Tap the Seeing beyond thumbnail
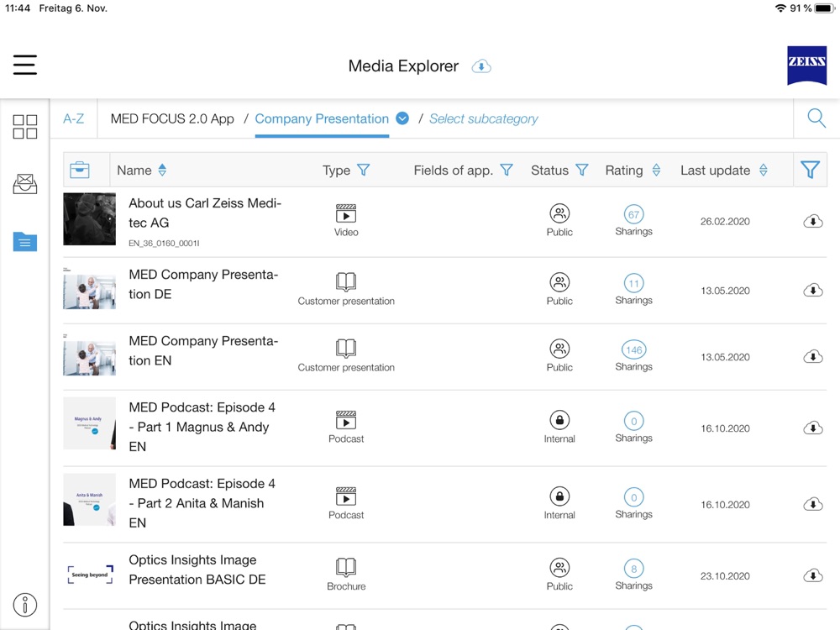Image resolution: width=840 pixels, height=630 pixels. tap(90, 575)
